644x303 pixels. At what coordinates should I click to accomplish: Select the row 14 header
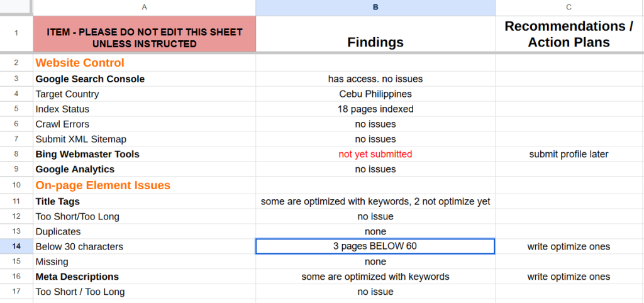(16, 246)
